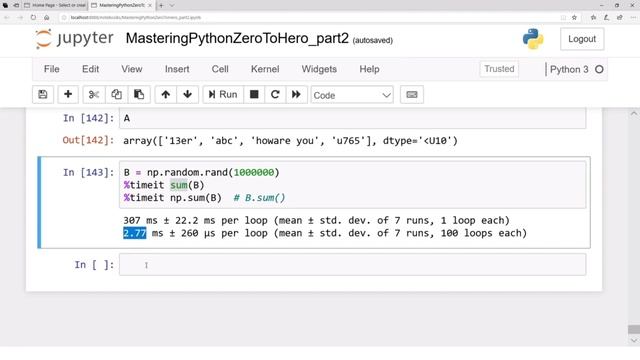The image size is (640, 360).
Task: Click the 307 ms timeit output line
Action: 316,220
